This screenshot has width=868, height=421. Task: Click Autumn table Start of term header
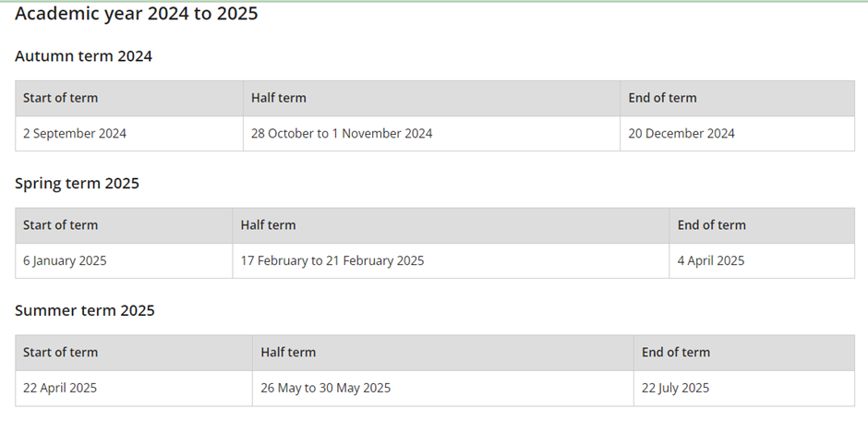click(129, 98)
